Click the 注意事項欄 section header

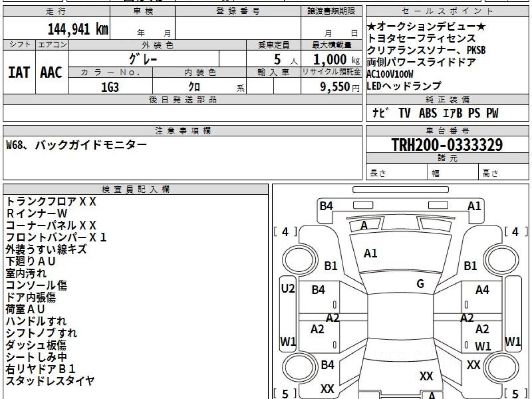183,130
